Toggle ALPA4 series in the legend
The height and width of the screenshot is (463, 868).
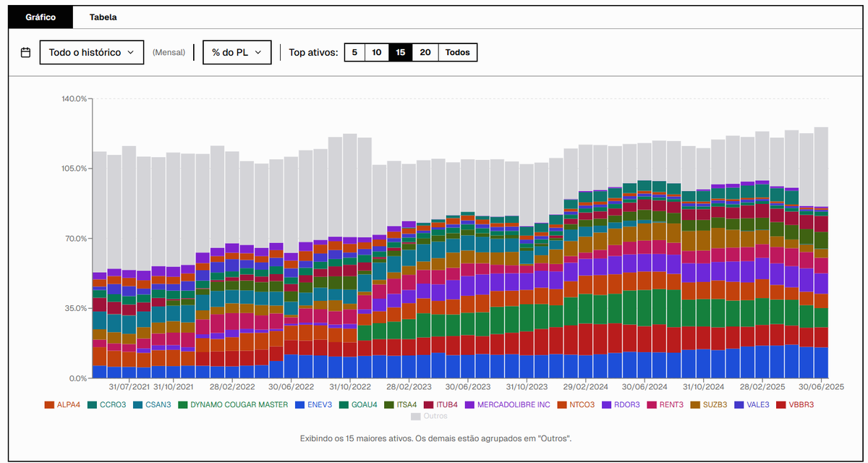[62, 404]
